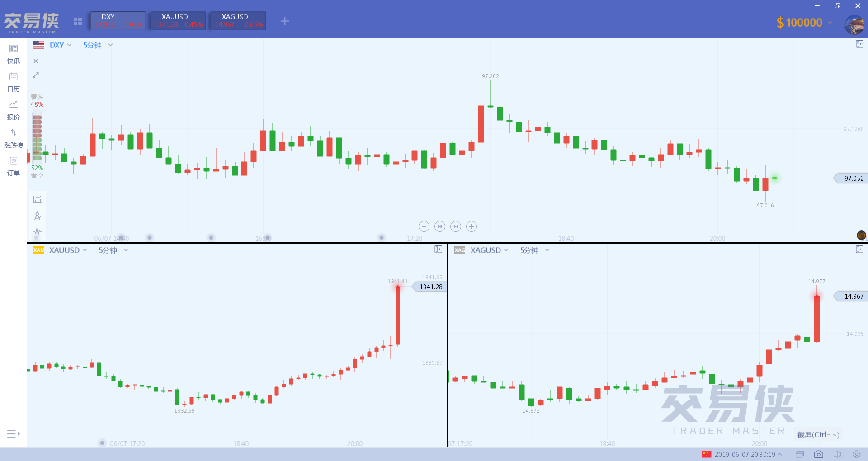Click the 看空 52% bearish label
This screenshot has height=461, width=868.
pyautogui.click(x=37, y=172)
